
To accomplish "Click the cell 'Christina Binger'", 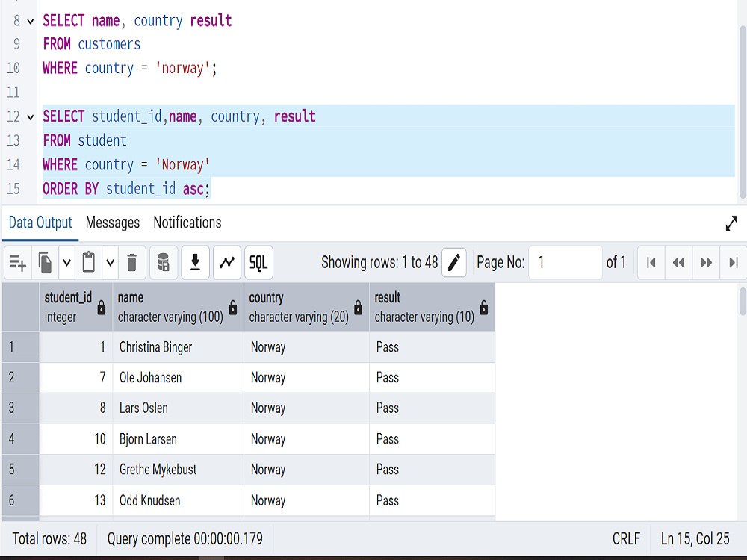I will (x=179, y=347).
